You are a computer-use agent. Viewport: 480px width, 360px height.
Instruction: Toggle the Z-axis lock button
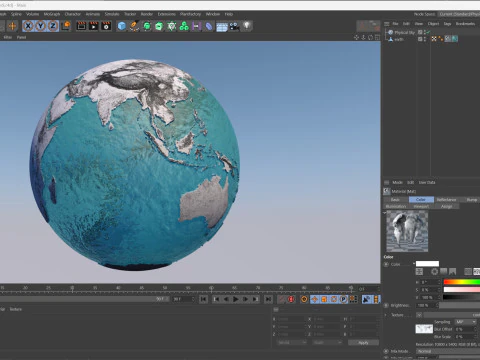(53, 26)
